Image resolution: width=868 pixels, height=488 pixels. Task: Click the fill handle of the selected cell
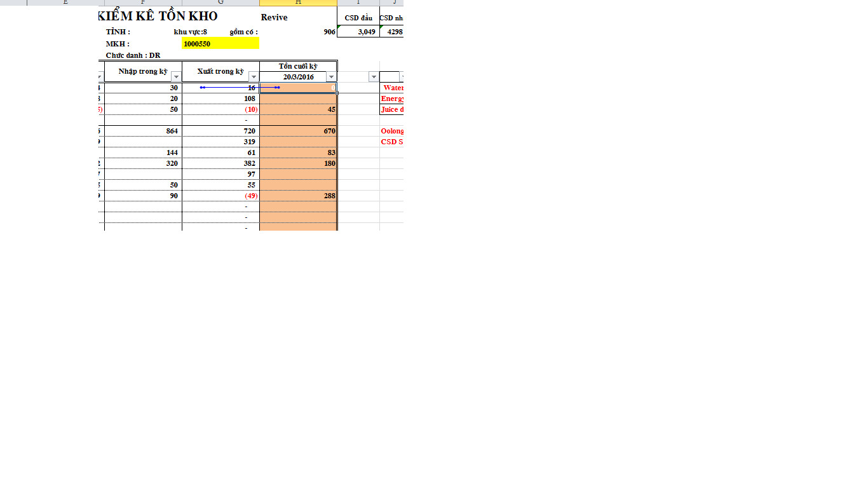337,93
